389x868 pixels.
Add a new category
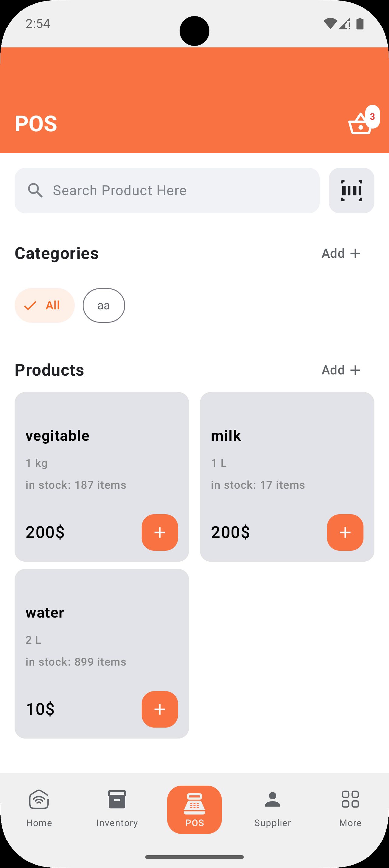tap(341, 253)
